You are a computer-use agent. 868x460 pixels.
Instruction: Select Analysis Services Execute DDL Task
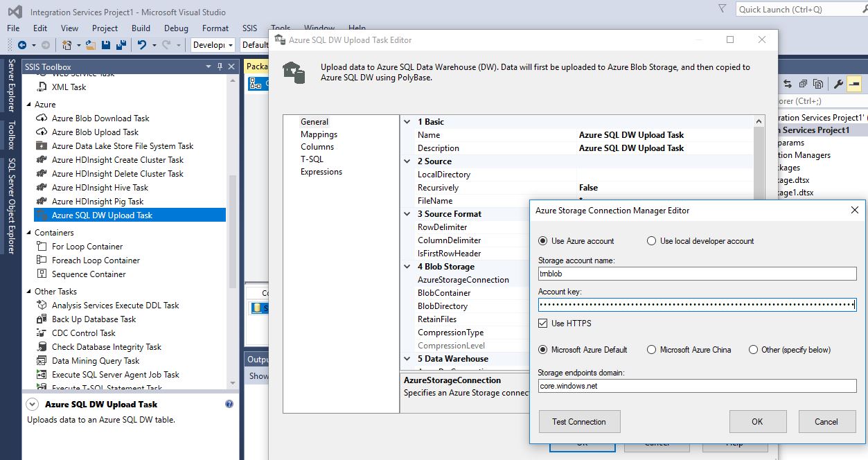pos(115,306)
